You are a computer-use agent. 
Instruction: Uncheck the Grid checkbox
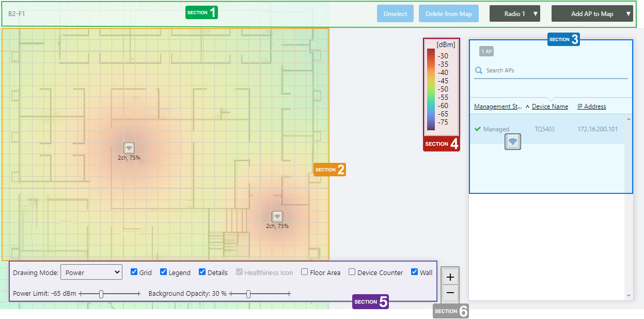coord(134,272)
